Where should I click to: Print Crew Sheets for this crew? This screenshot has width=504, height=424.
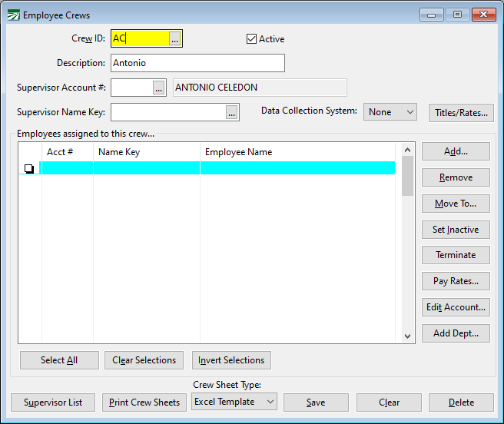click(144, 402)
